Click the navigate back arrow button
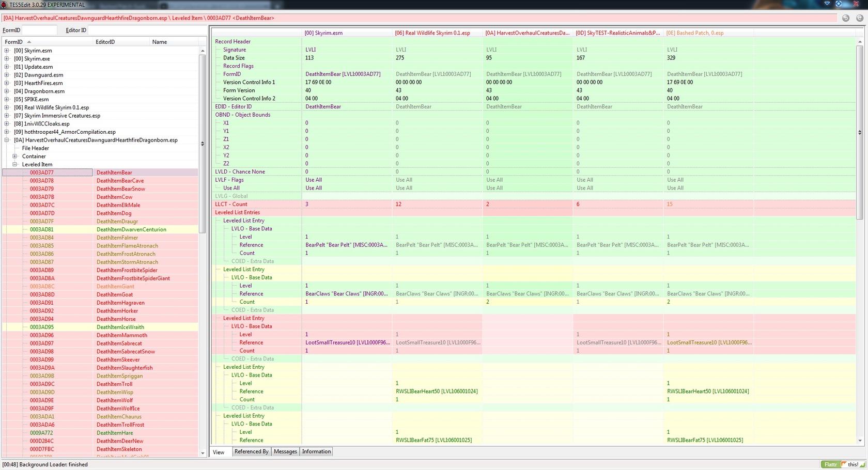Image resolution: width=868 pixels, height=470 pixels. pos(846,18)
